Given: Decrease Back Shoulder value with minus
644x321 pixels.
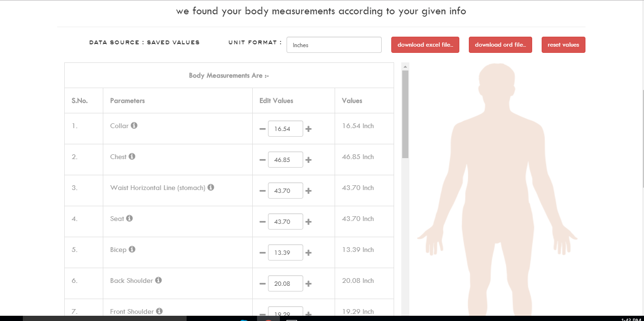Looking at the screenshot, I should pyautogui.click(x=262, y=284).
